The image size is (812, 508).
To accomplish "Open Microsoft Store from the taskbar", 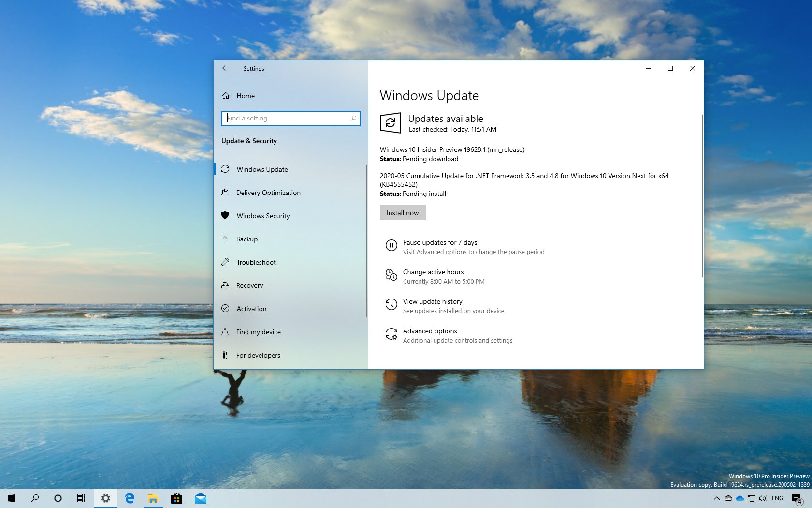I will (x=177, y=498).
